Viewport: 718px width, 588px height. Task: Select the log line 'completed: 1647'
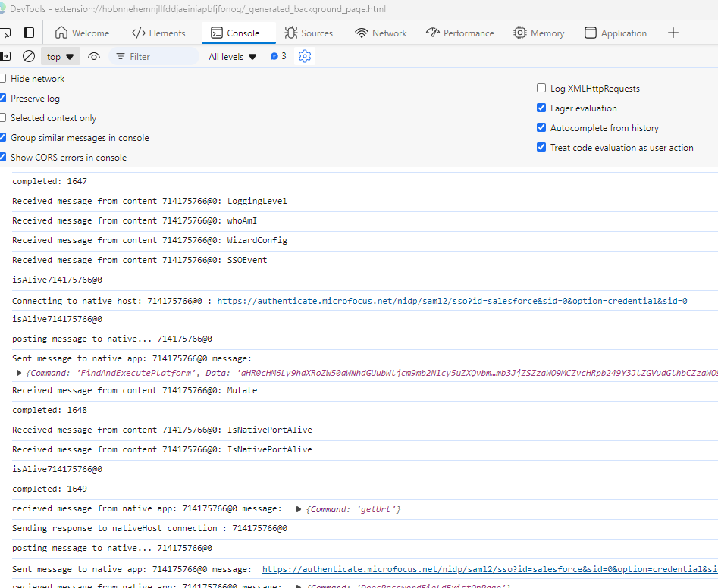coord(49,181)
